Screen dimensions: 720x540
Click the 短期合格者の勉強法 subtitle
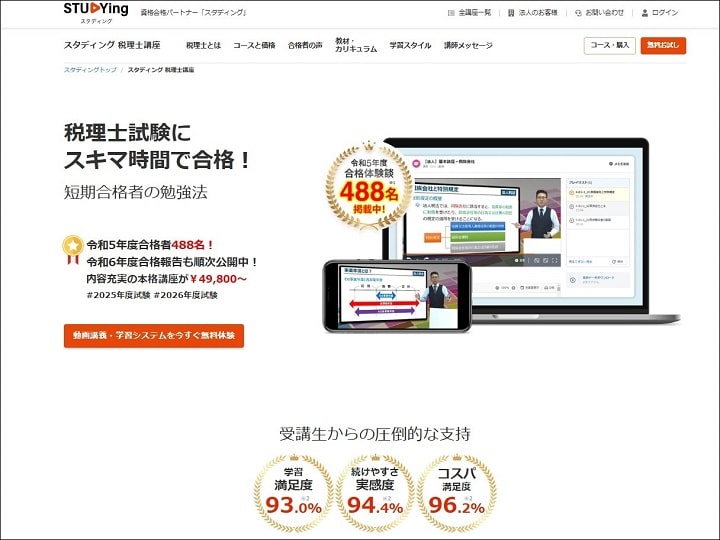(x=135, y=192)
